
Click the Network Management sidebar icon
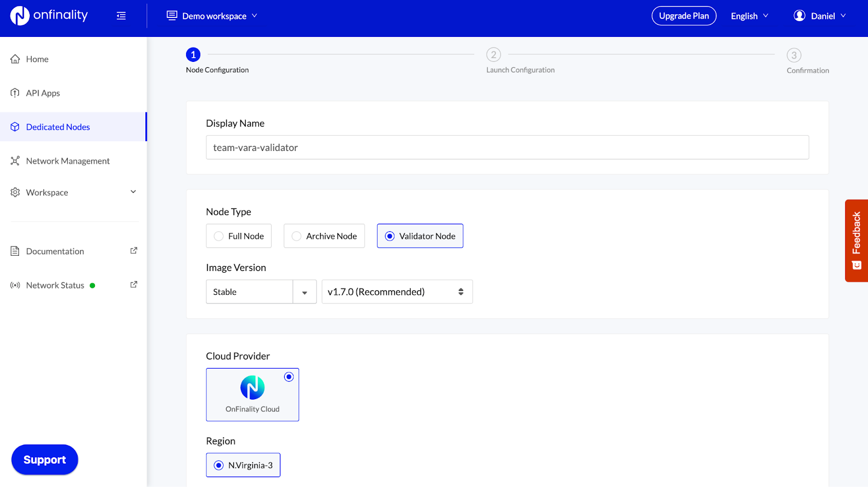tap(15, 161)
